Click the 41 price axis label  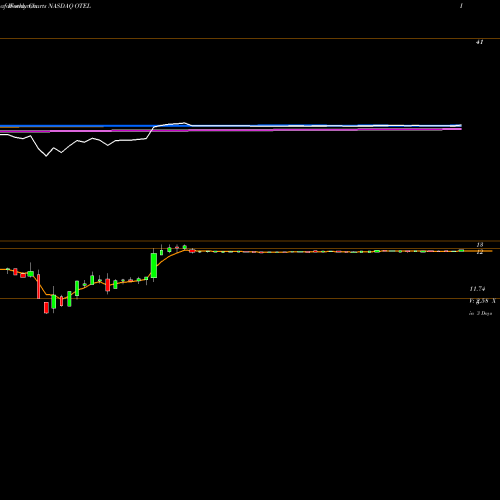(479, 42)
